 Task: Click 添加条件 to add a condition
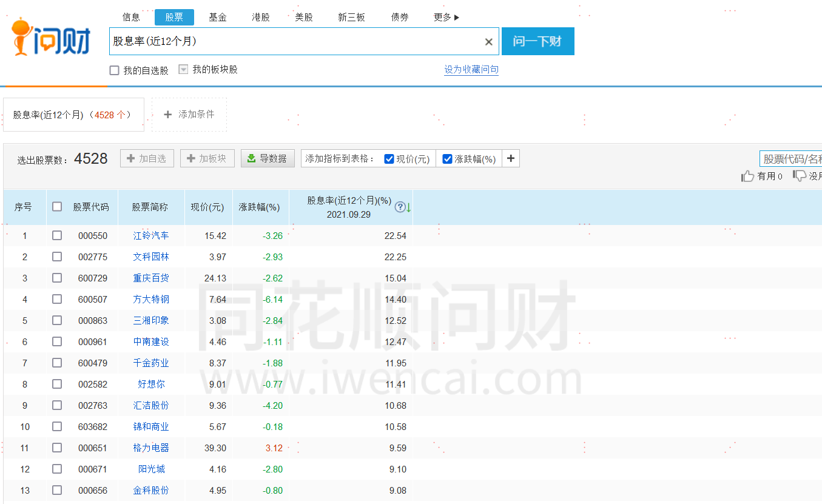click(x=189, y=114)
